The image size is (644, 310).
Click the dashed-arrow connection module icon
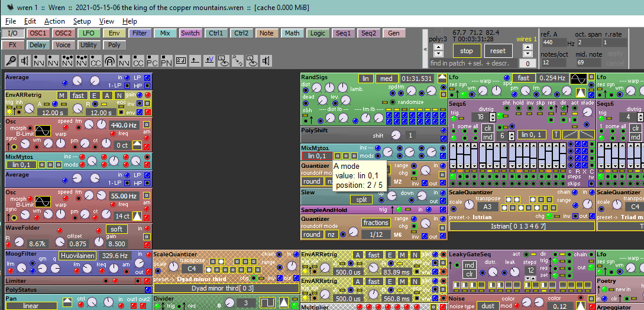(x=238, y=60)
